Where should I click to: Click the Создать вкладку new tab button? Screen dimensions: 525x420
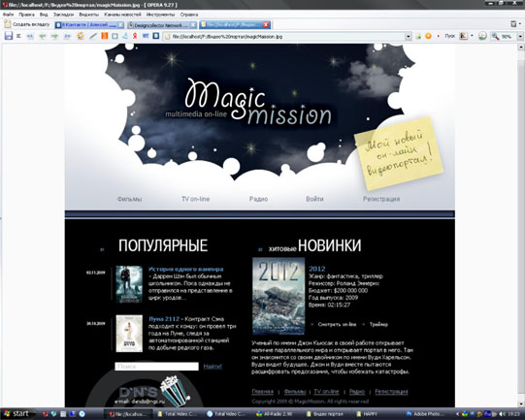tap(27, 24)
